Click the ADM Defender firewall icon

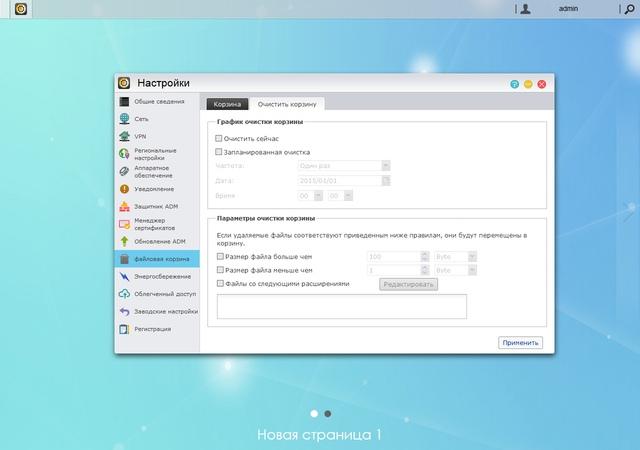[x=124, y=207]
